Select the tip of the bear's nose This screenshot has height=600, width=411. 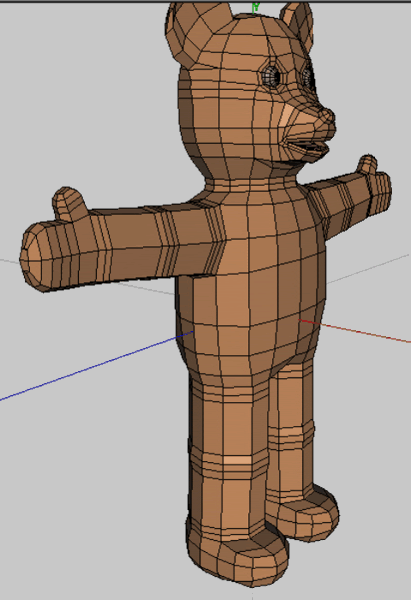pyautogui.click(x=328, y=118)
